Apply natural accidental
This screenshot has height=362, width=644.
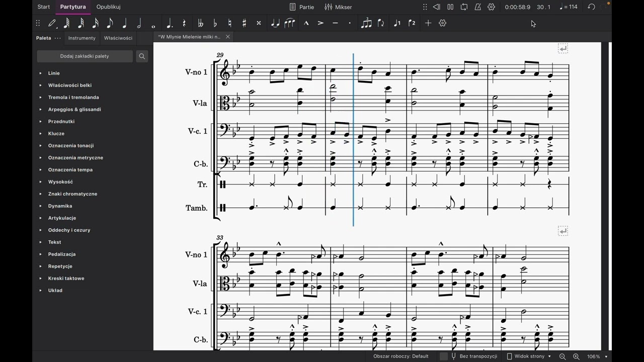pyautogui.click(x=230, y=23)
